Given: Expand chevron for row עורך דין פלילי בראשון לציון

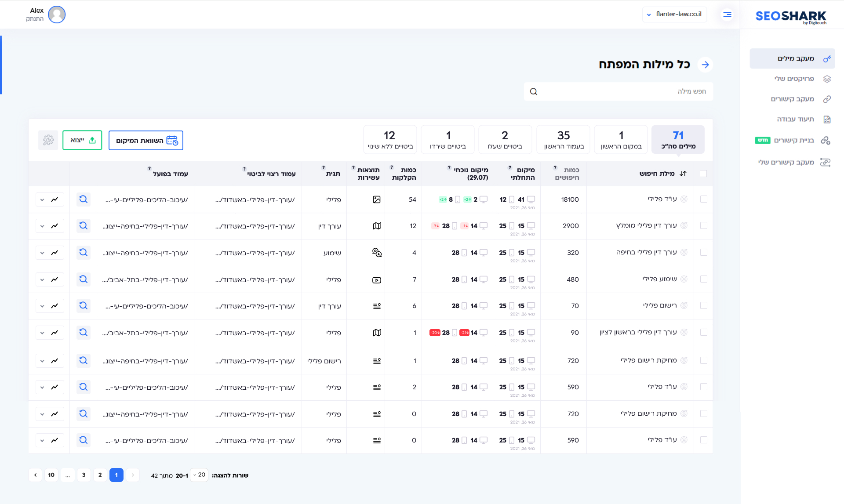Looking at the screenshot, I should click(x=42, y=333).
